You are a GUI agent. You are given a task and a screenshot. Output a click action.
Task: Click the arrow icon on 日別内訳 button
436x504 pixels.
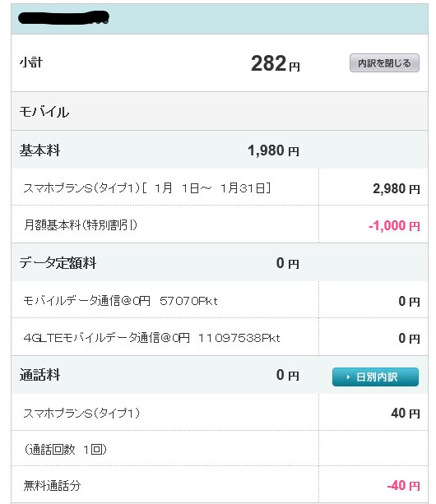coord(348,377)
